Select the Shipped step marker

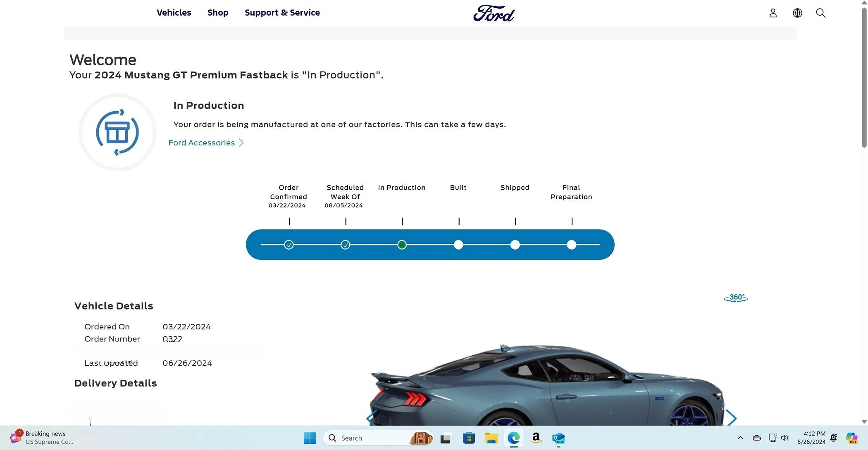point(515,245)
